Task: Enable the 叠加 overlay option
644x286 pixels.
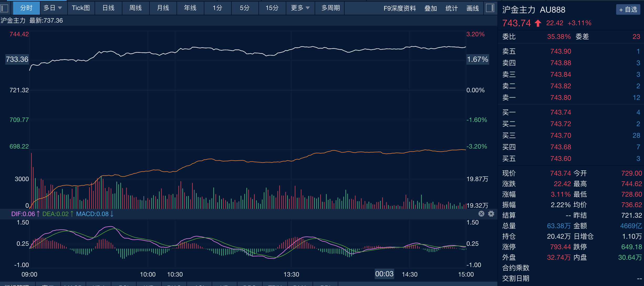Action: click(430, 8)
